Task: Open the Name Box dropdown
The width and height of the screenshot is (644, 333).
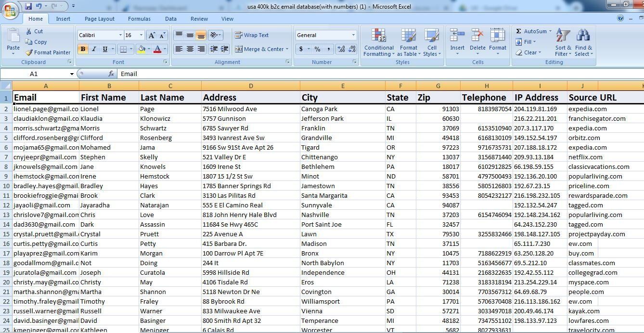Action: [x=72, y=74]
